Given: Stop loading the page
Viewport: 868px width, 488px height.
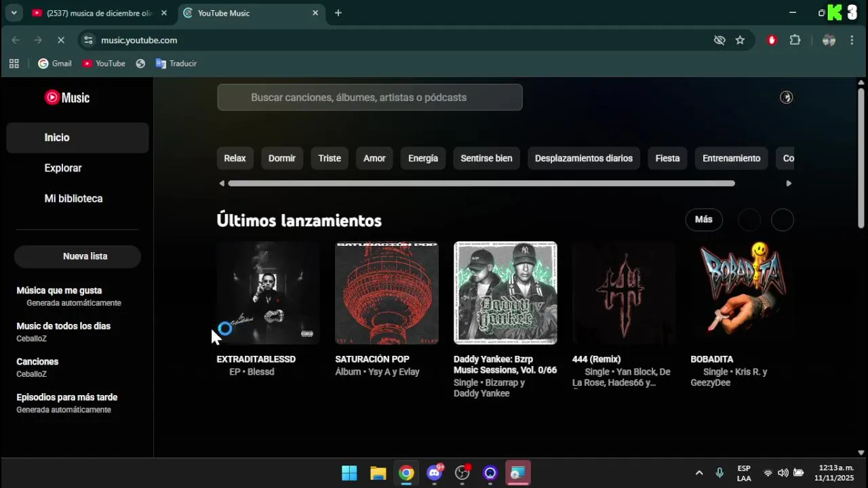Looking at the screenshot, I should 60,40.
